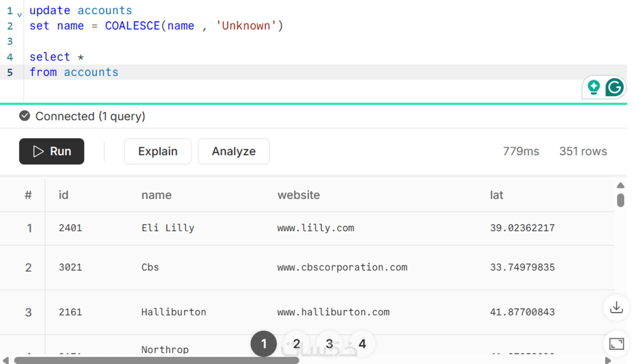Viewport: 639px width, 364px height.
Task: Click the download results icon
Action: click(x=616, y=307)
